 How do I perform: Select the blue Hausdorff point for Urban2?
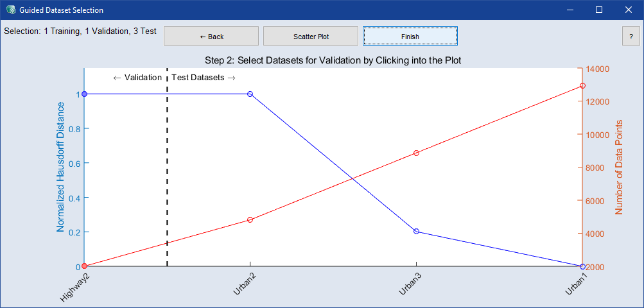pos(250,94)
